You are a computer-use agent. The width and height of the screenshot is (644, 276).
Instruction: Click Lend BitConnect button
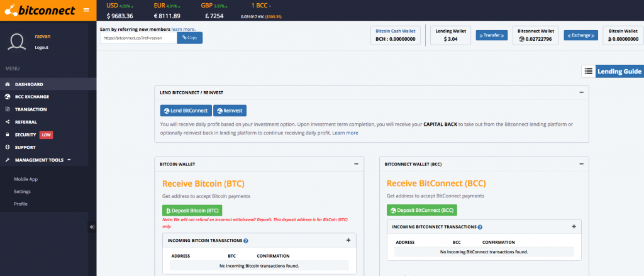click(186, 111)
